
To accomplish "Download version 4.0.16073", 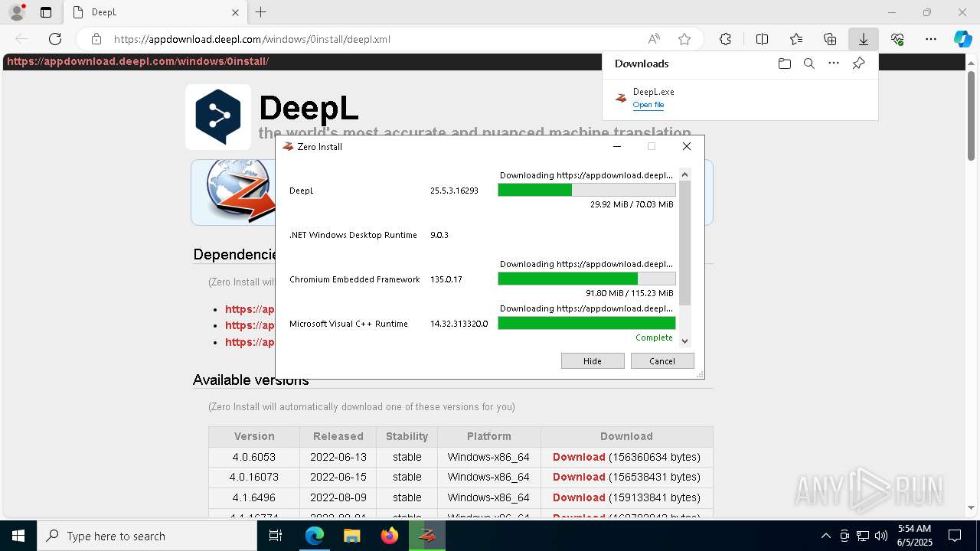I will point(579,477).
